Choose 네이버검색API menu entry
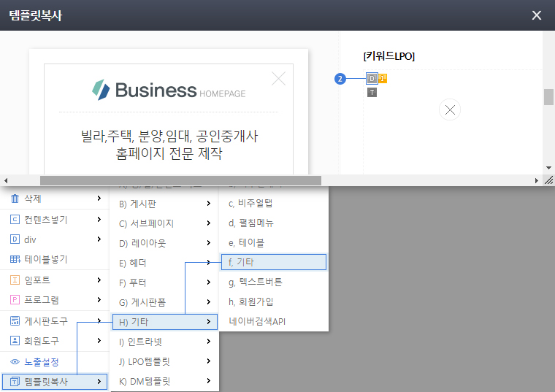This screenshot has width=555, height=392. pyautogui.click(x=256, y=321)
